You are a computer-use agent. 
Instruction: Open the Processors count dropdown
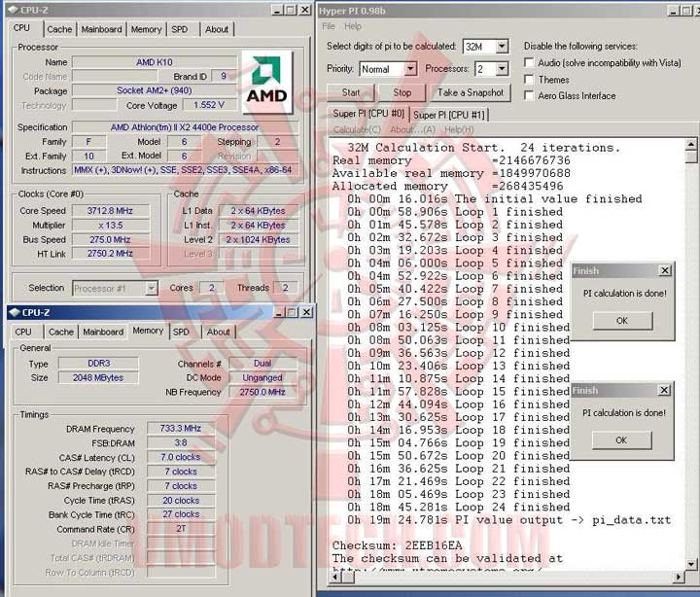click(502, 69)
